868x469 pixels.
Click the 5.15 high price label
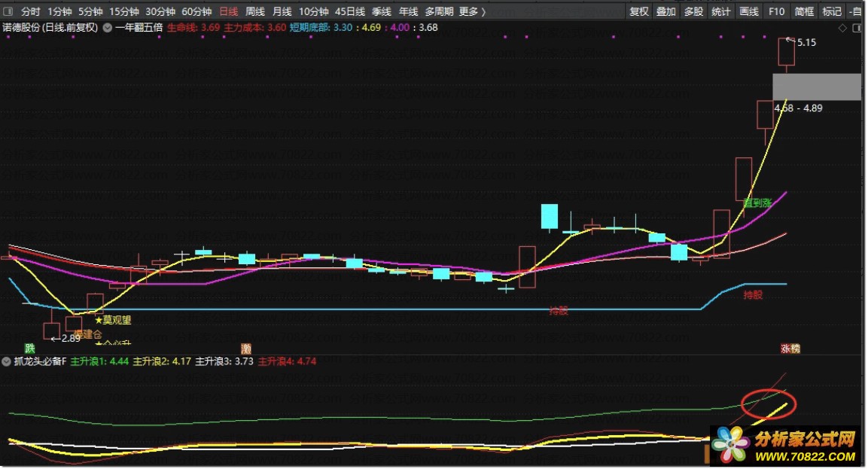(806, 43)
